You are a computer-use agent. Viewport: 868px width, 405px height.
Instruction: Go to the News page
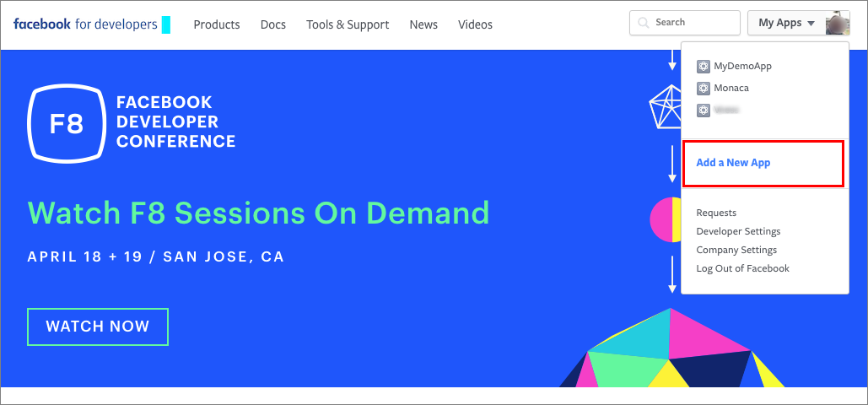[423, 24]
